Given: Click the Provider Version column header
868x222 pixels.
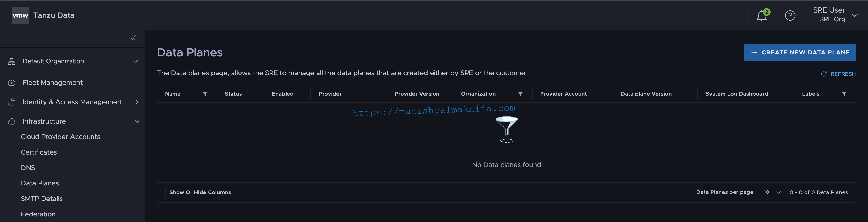Looking at the screenshot, I should coord(417,94).
